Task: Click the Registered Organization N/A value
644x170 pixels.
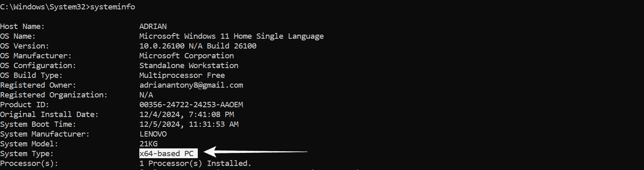Action: click(146, 95)
